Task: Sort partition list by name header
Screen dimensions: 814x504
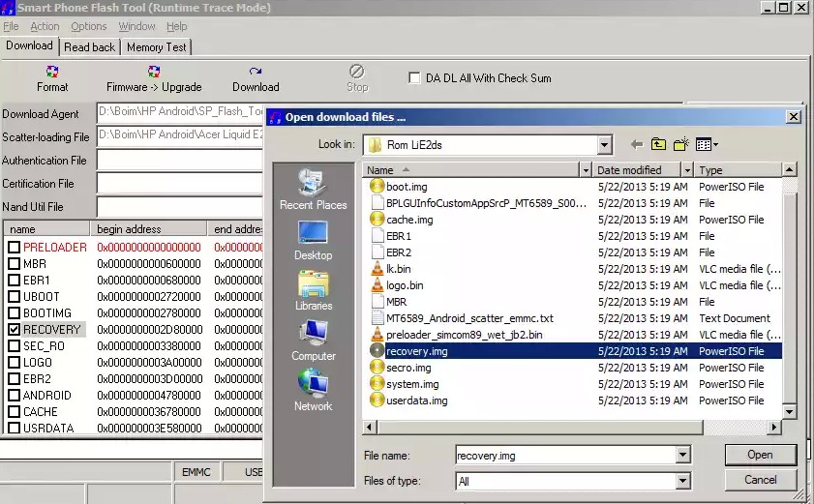Action: tap(46, 229)
